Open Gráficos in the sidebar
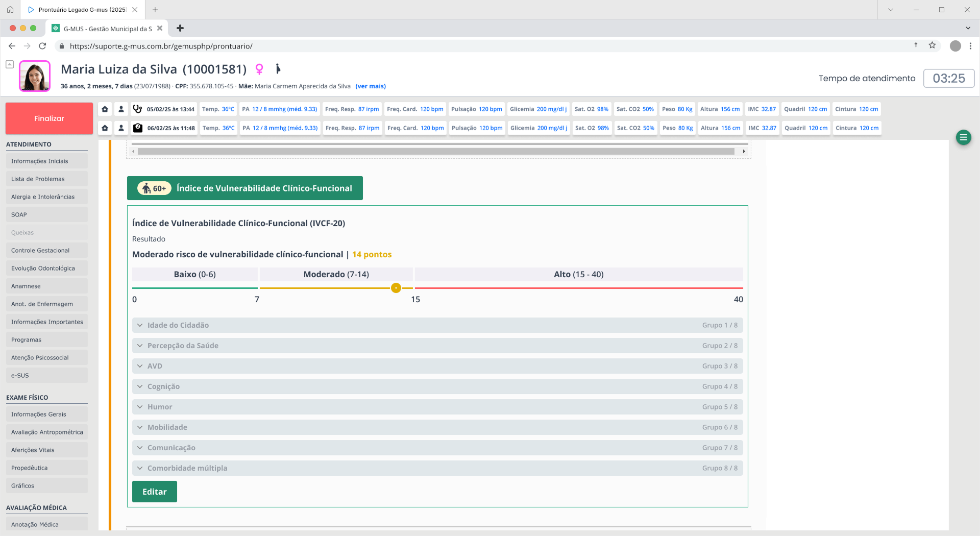The image size is (980, 536). tap(47, 485)
